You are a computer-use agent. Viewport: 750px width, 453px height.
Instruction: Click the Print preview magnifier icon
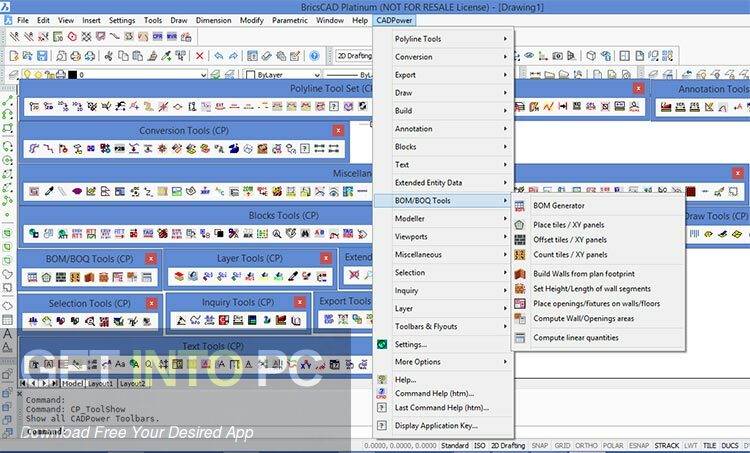[x=61, y=56]
